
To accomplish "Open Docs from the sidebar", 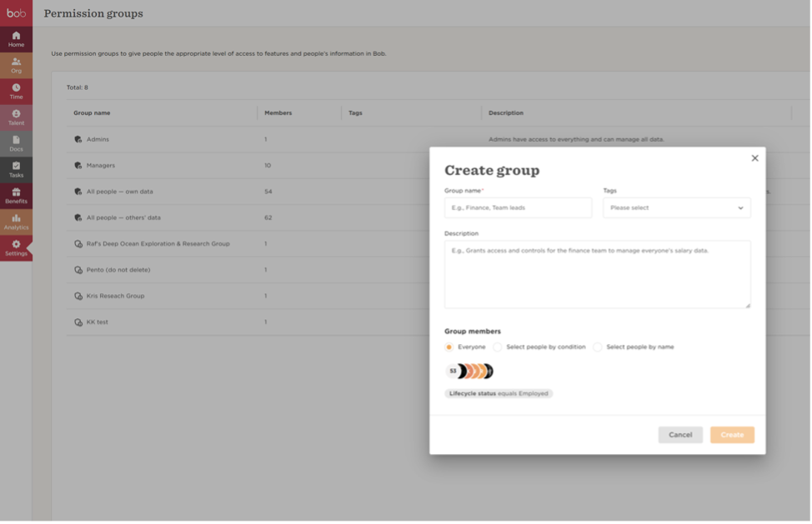I will [16, 140].
